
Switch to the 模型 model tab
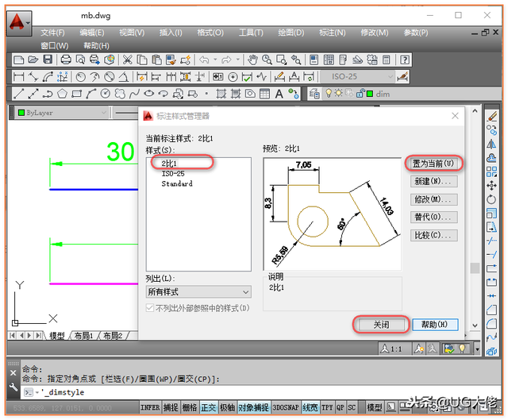pos(56,336)
